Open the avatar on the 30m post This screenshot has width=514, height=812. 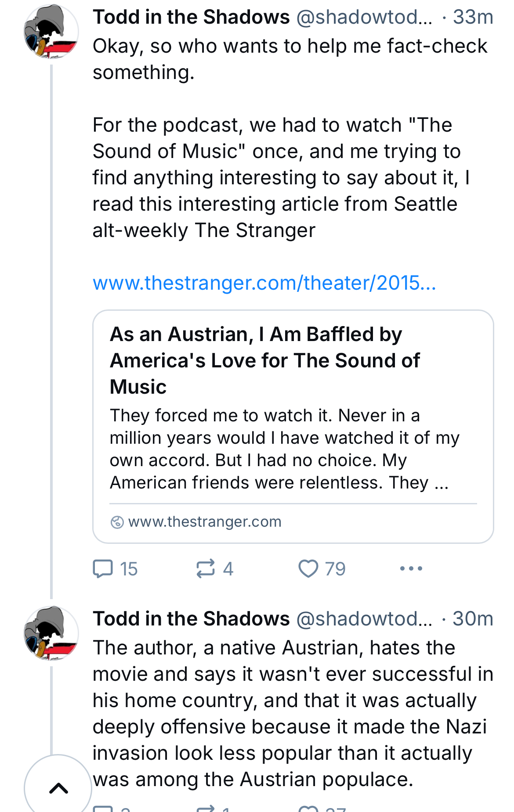tap(51, 633)
